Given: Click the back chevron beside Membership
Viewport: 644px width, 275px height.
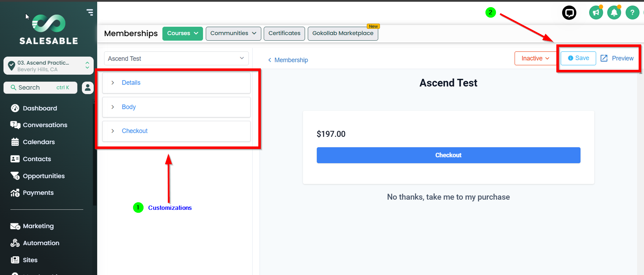Looking at the screenshot, I should click(270, 60).
